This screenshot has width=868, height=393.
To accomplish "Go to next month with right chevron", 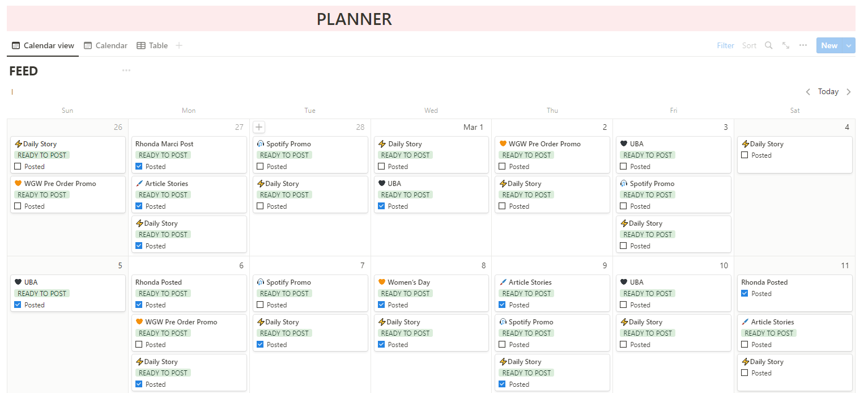I will (x=849, y=92).
